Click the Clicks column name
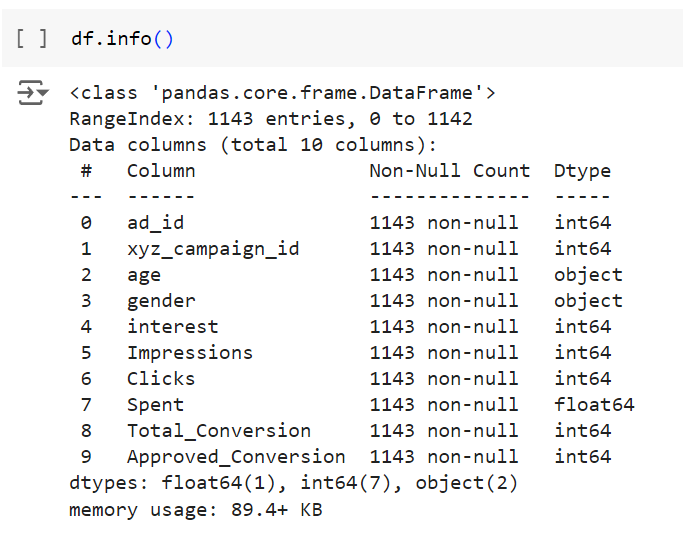Screen dimensions: 683x548 pos(161,379)
